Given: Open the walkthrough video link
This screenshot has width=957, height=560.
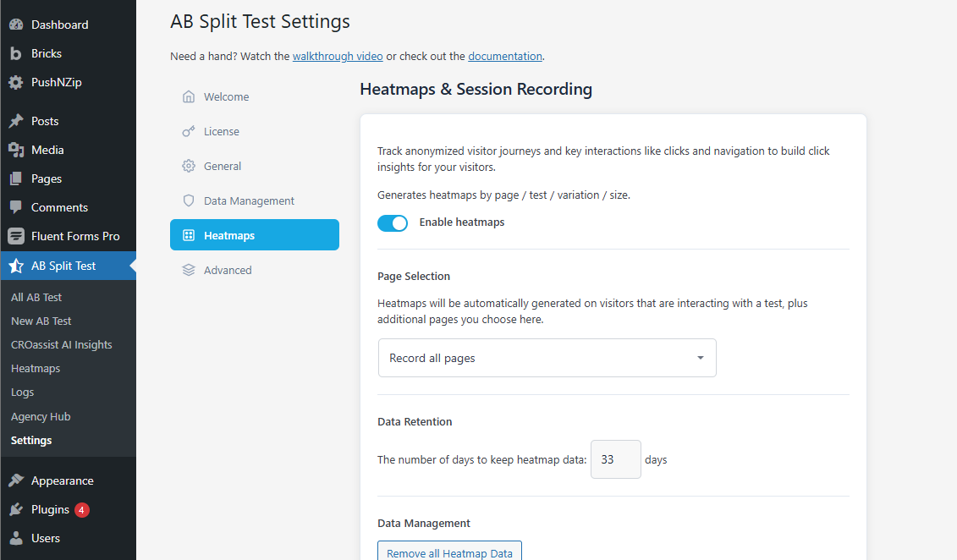Looking at the screenshot, I should click(x=338, y=56).
